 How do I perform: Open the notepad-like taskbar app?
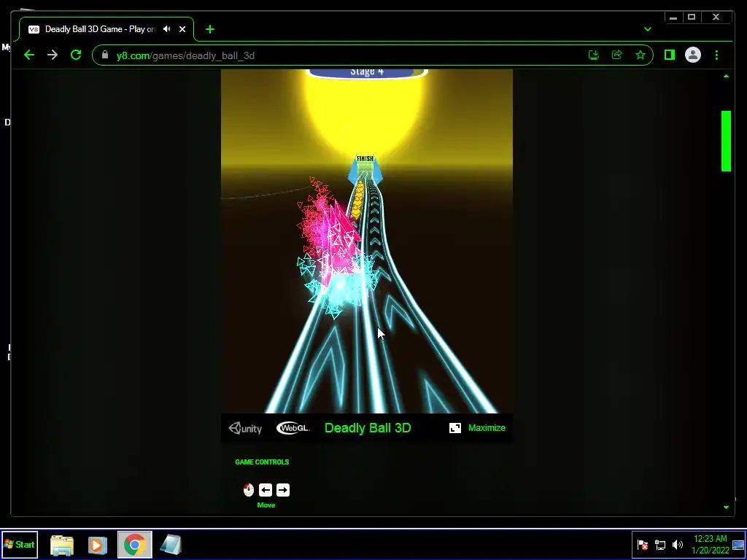171,545
